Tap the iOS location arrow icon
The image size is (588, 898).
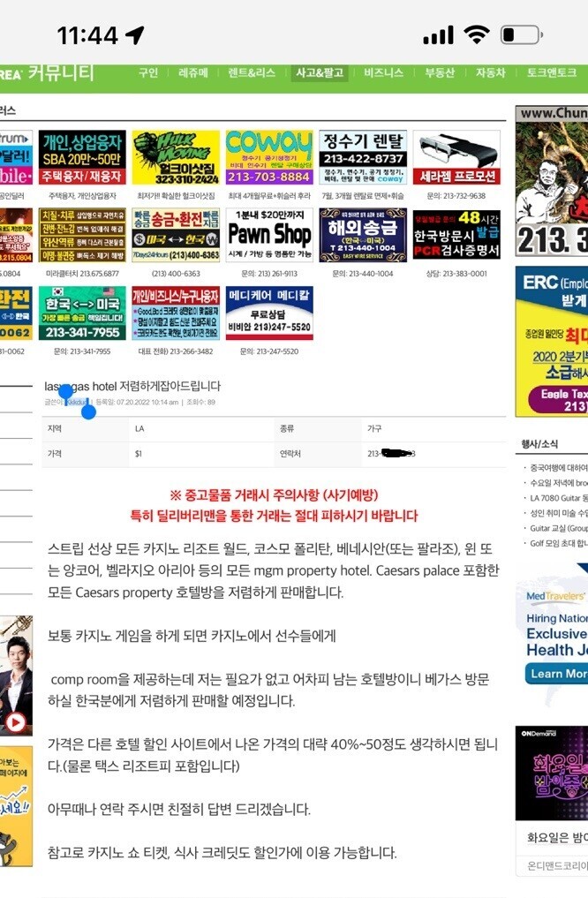coord(134,35)
